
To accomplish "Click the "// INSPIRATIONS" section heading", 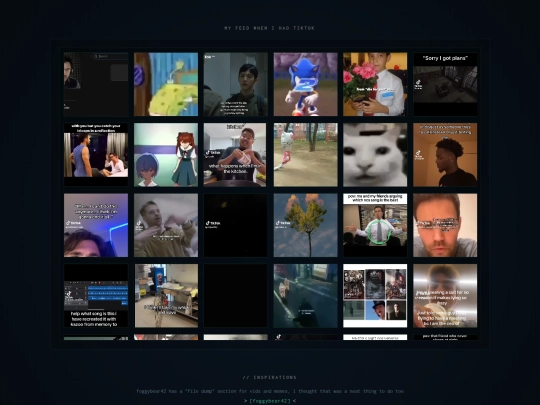I will pos(269,377).
